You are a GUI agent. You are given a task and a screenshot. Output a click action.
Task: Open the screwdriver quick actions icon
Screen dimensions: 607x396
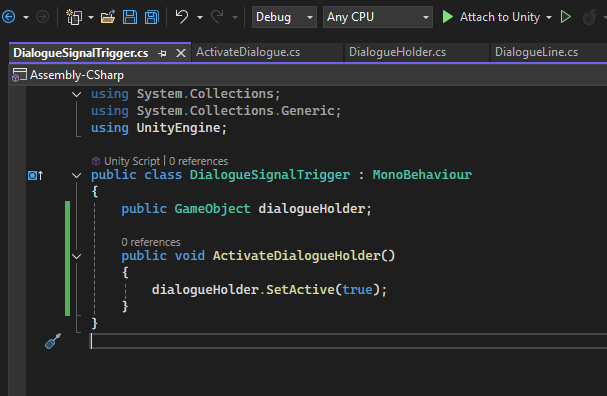53,341
